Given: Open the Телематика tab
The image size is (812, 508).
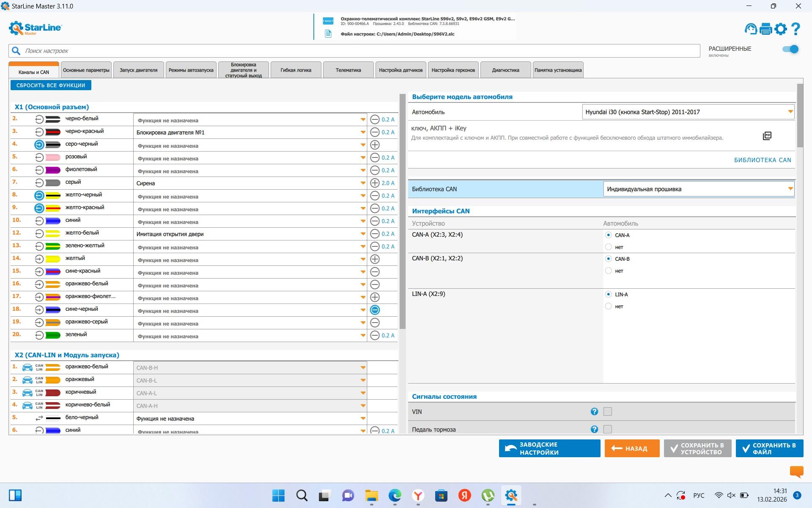Looking at the screenshot, I should pos(348,70).
